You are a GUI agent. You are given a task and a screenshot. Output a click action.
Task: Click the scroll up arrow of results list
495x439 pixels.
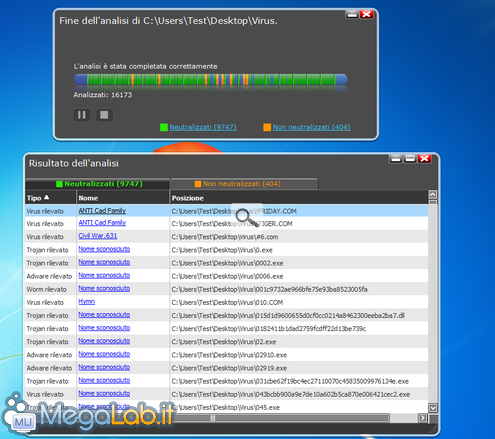pos(433,195)
